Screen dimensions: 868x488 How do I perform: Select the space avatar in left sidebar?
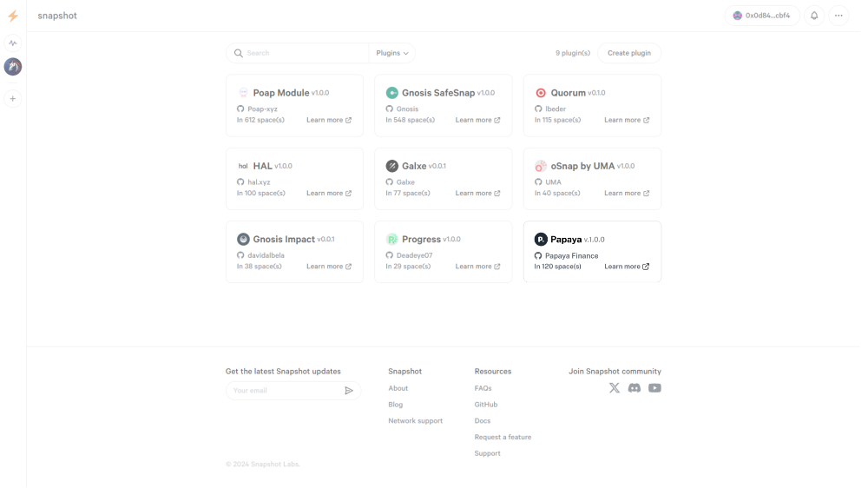(x=13, y=67)
